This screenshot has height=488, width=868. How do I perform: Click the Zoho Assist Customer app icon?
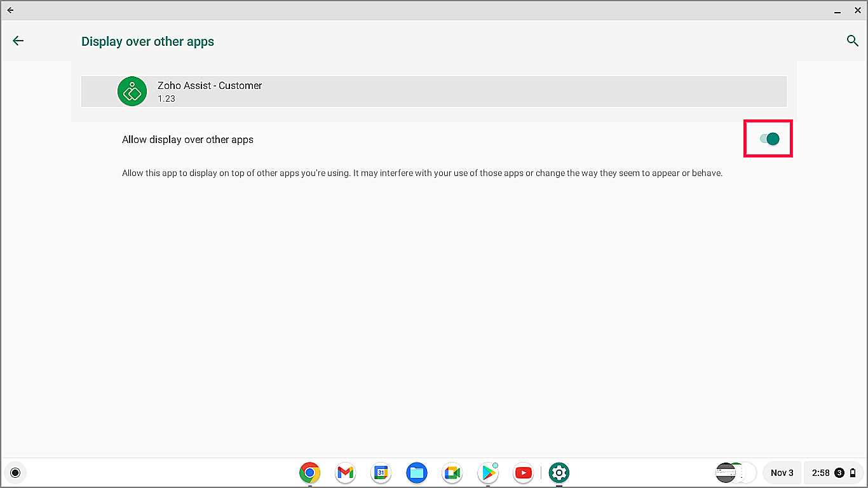[x=132, y=91]
